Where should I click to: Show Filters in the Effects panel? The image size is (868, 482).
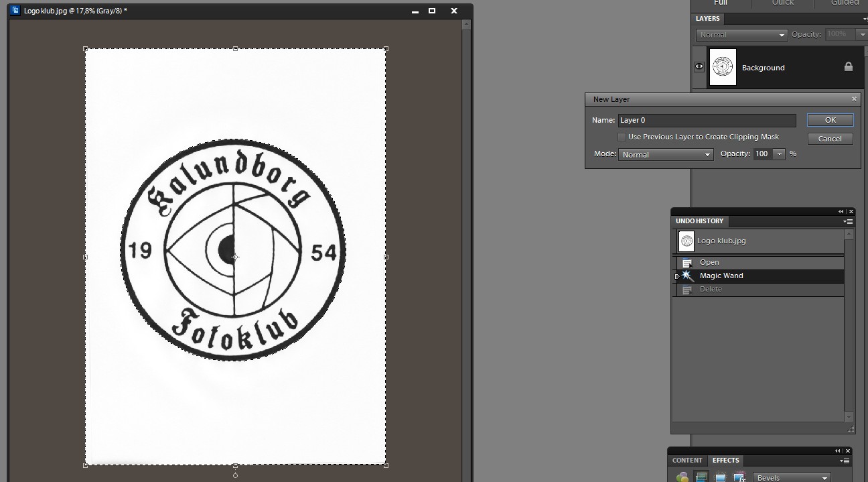[x=682, y=478]
